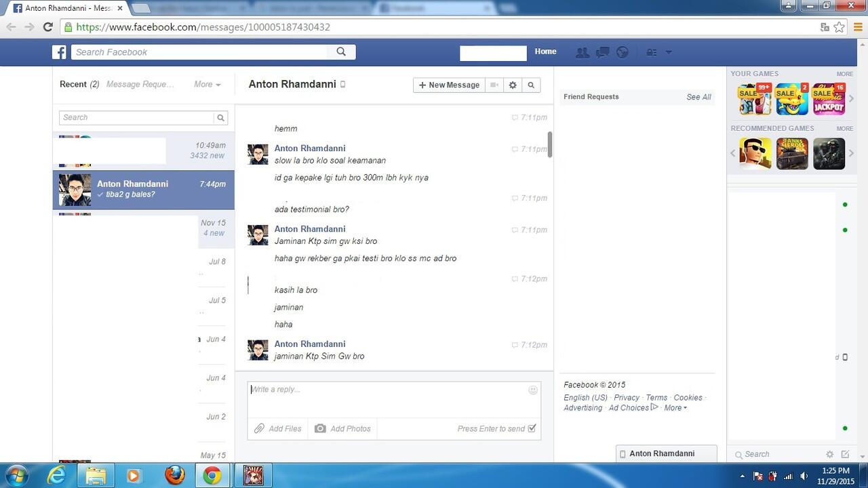Open the conversation row showing '3432 new'

coord(144,150)
